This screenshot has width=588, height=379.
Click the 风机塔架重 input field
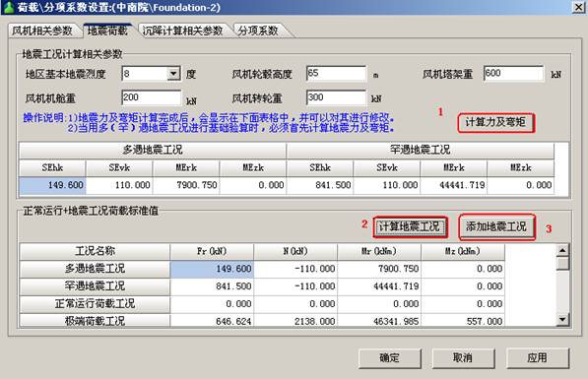coord(513,74)
